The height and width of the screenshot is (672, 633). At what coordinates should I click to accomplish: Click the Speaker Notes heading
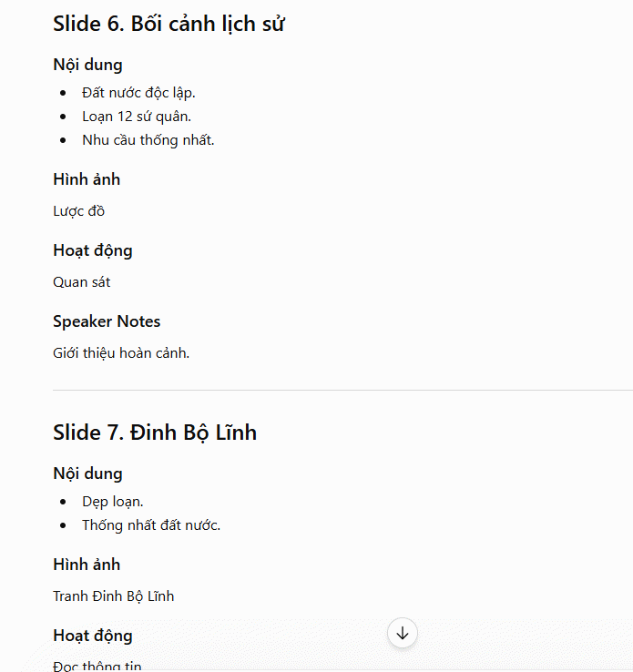tap(107, 321)
